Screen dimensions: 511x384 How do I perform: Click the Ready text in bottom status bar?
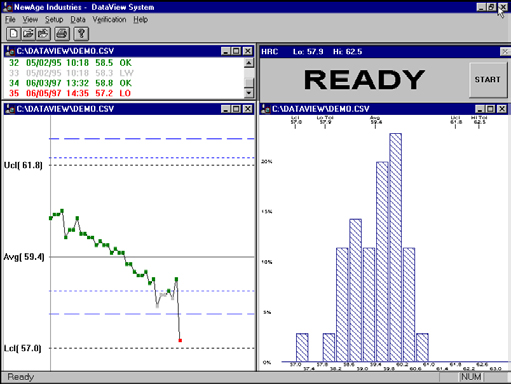21,377
